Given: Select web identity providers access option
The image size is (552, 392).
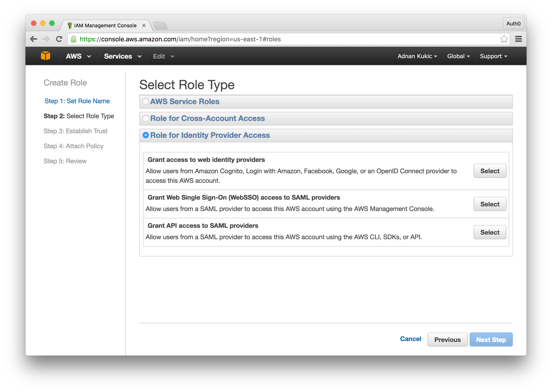Looking at the screenshot, I should pyautogui.click(x=490, y=171).
